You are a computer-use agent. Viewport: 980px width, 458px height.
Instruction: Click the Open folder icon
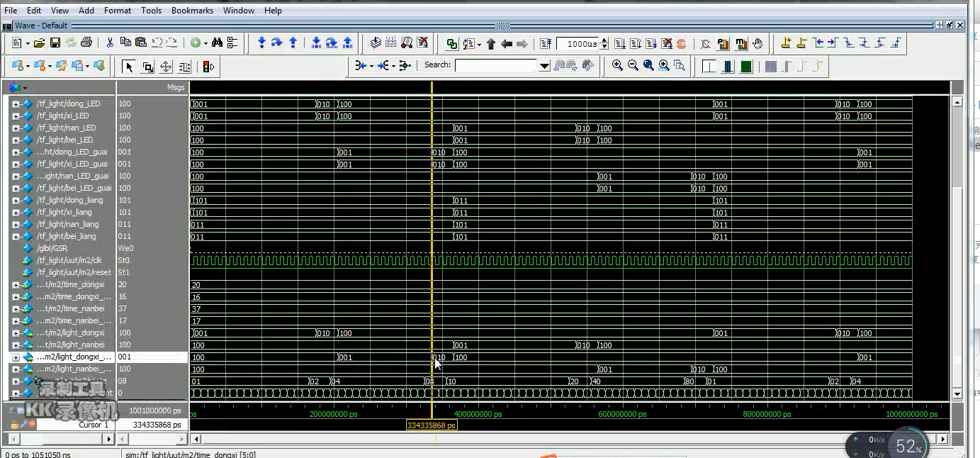[x=40, y=43]
